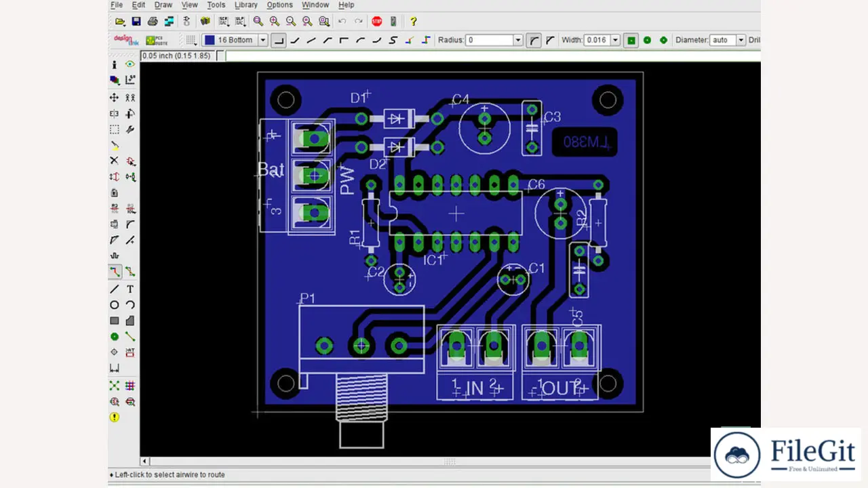This screenshot has height=488, width=868.
Task: Click the designlink icon
Action: click(x=126, y=40)
